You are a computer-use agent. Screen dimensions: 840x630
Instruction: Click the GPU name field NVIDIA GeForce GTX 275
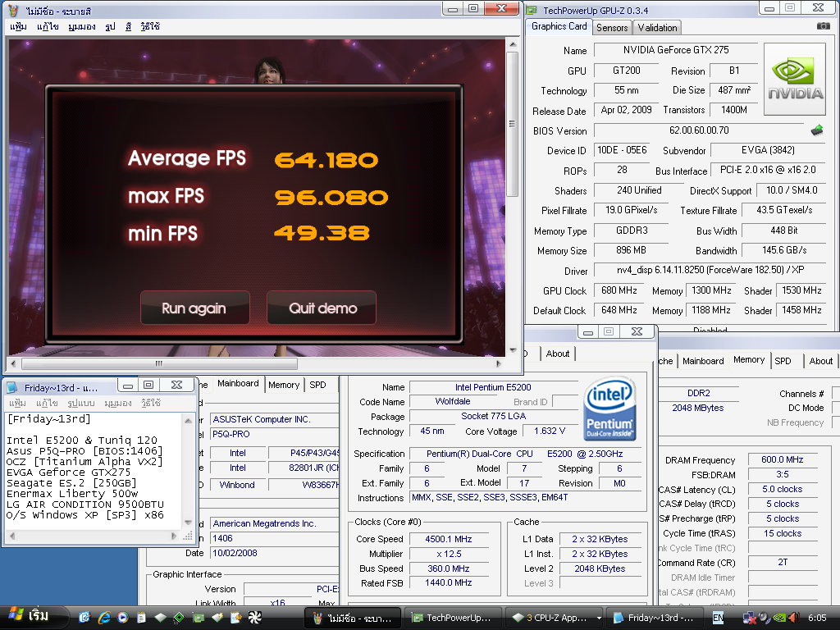(676, 50)
